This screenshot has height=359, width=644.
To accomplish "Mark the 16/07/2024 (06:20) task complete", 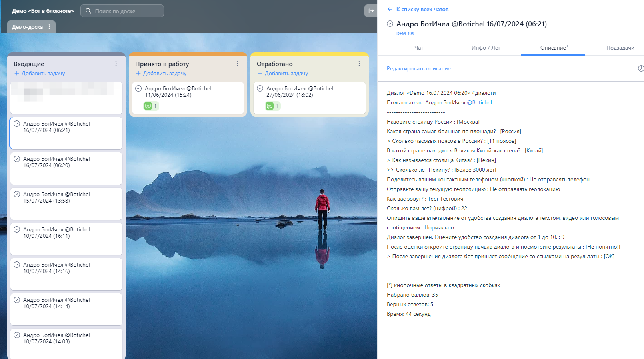I will (x=17, y=159).
